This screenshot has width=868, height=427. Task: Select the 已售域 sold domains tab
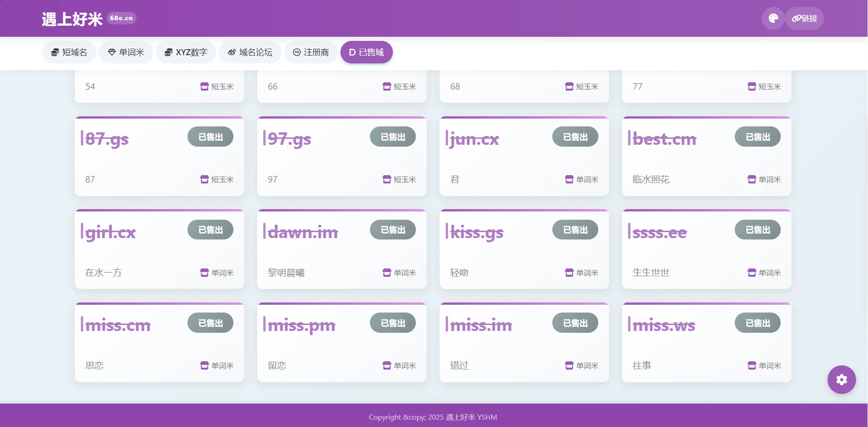[x=366, y=52]
